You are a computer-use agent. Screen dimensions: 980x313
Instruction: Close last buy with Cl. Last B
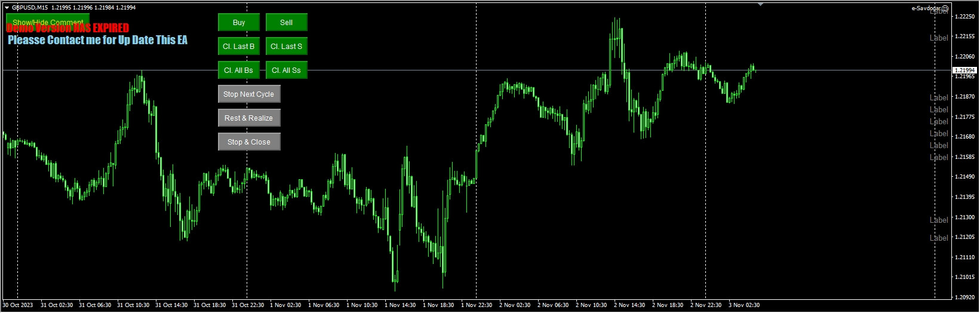[x=238, y=47]
